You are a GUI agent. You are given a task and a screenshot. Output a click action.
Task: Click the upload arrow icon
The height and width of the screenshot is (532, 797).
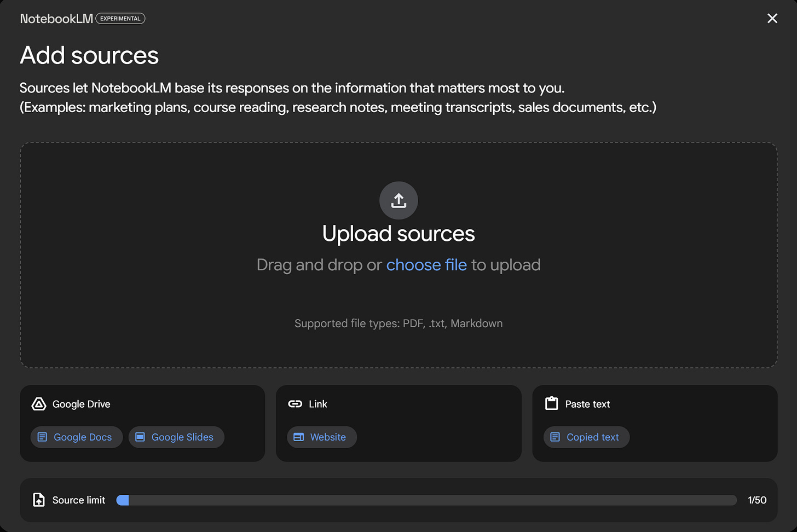point(399,200)
